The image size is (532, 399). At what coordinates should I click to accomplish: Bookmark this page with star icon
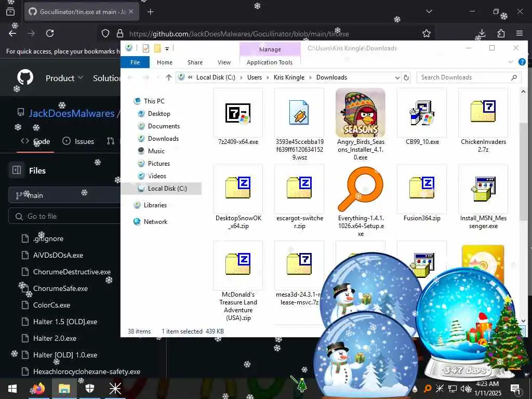click(427, 33)
